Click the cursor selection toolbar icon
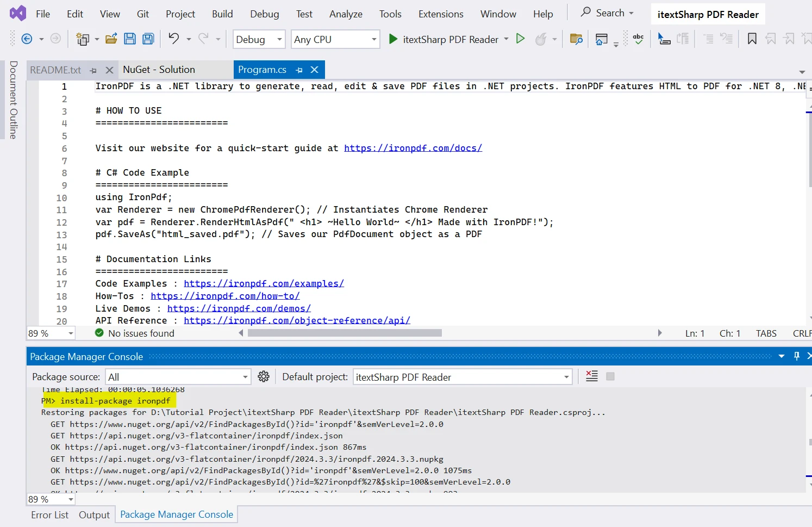The image size is (812, 527). pyautogui.click(x=664, y=39)
